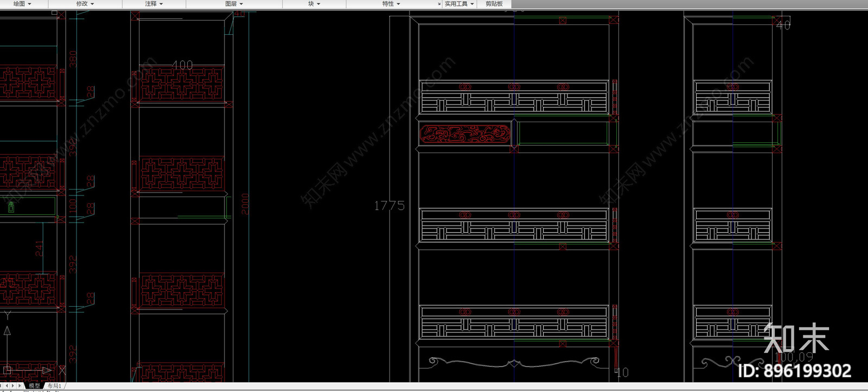This screenshot has width=868, height=392.
Task: Select the 10 dimension near shelf base
Action: pos(622,372)
